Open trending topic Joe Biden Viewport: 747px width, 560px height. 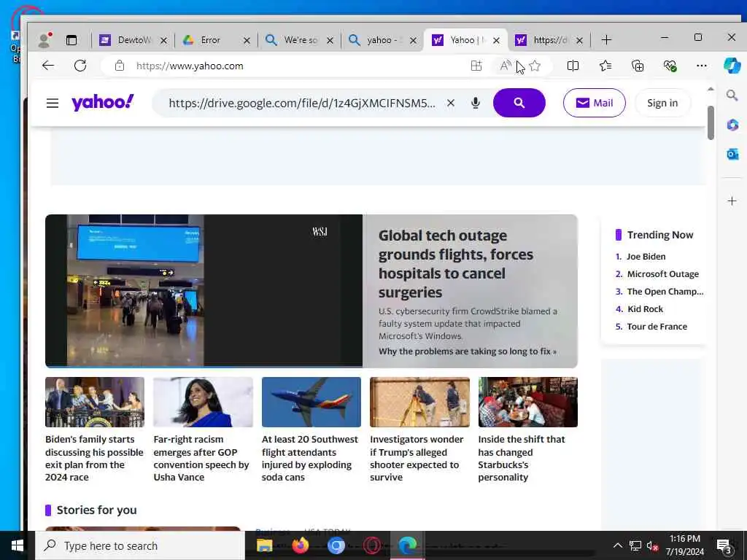[x=646, y=257]
